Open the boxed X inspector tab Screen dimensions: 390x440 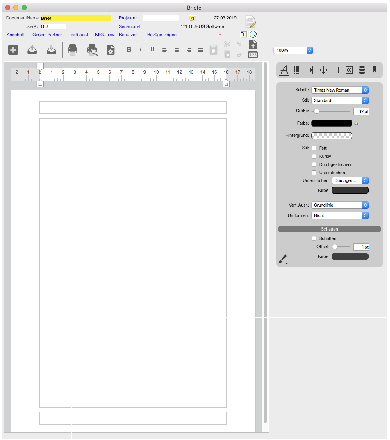tap(349, 70)
